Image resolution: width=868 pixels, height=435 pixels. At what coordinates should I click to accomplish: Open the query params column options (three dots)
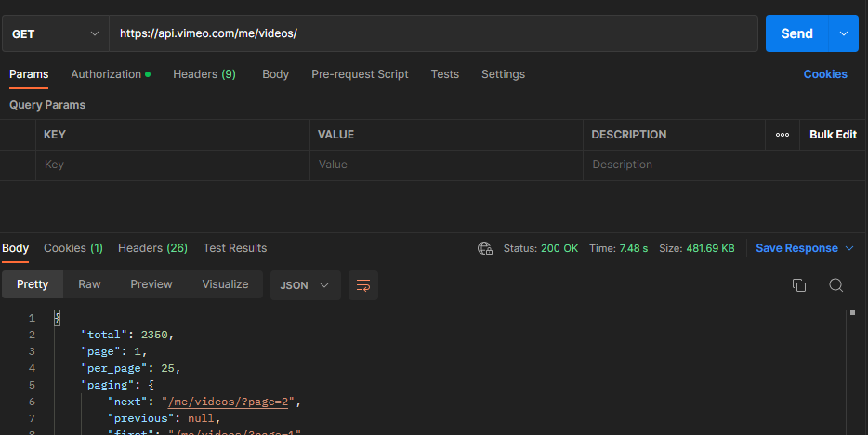coord(783,135)
